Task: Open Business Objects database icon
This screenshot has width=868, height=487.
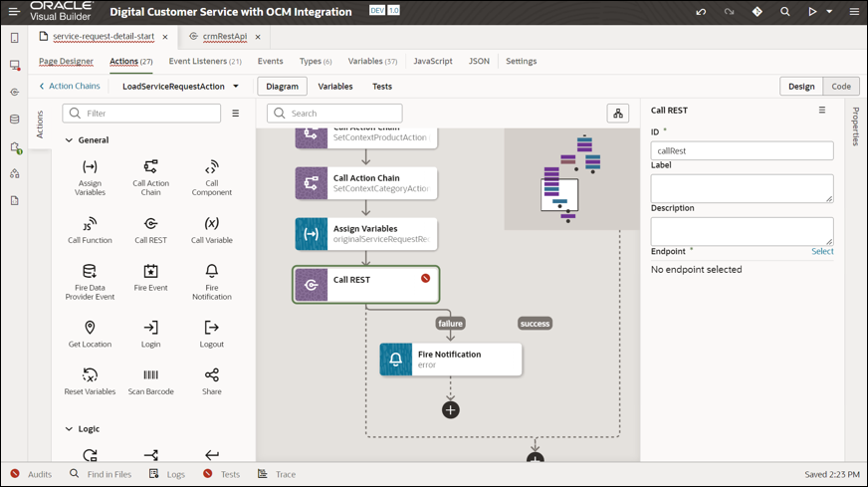Action: (14, 120)
